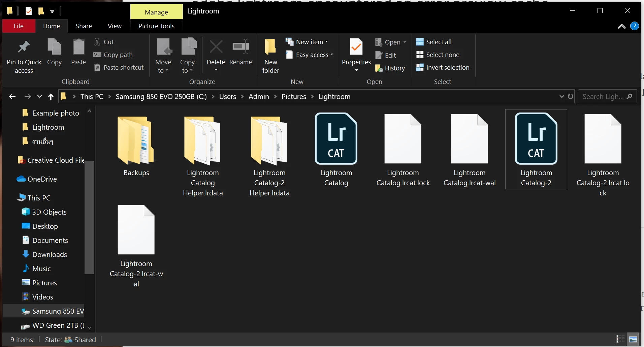The width and height of the screenshot is (644, 347).
Task: Go up one folder level
Action: click(51, 97)
